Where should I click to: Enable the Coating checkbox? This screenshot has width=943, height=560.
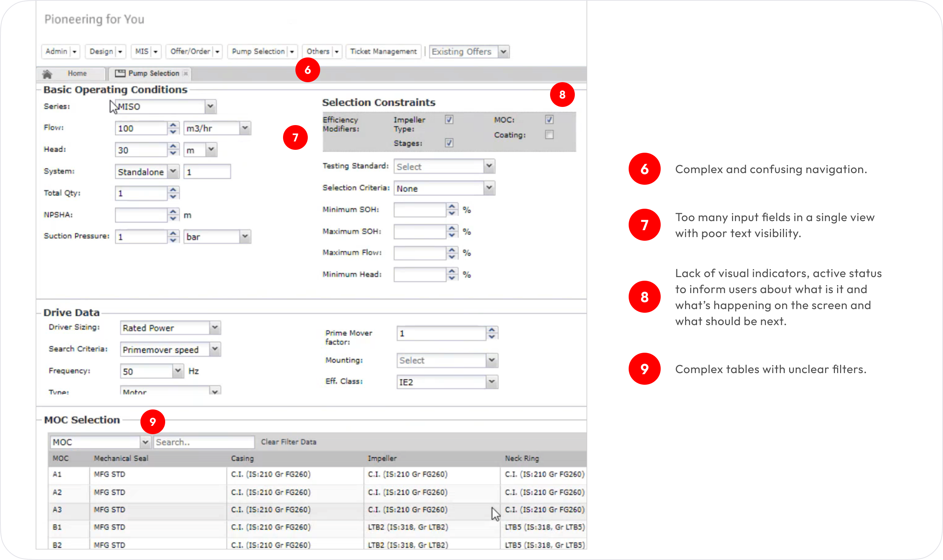click(x=549, y=135)
